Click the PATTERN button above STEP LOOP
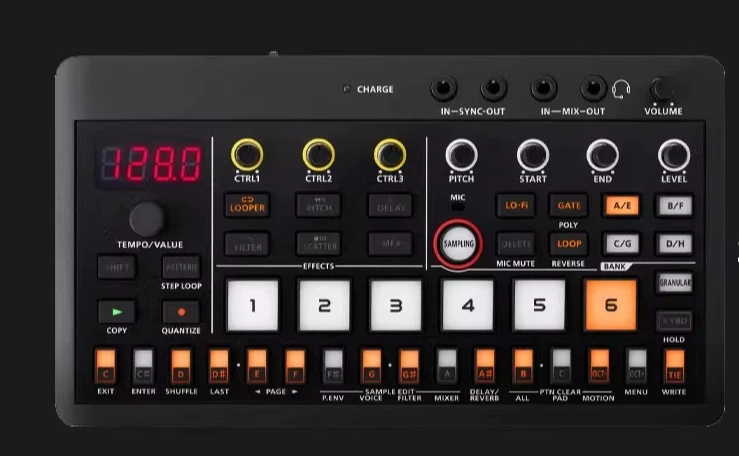The width and height of the screenshot is (739, 456). pos(181,267)
